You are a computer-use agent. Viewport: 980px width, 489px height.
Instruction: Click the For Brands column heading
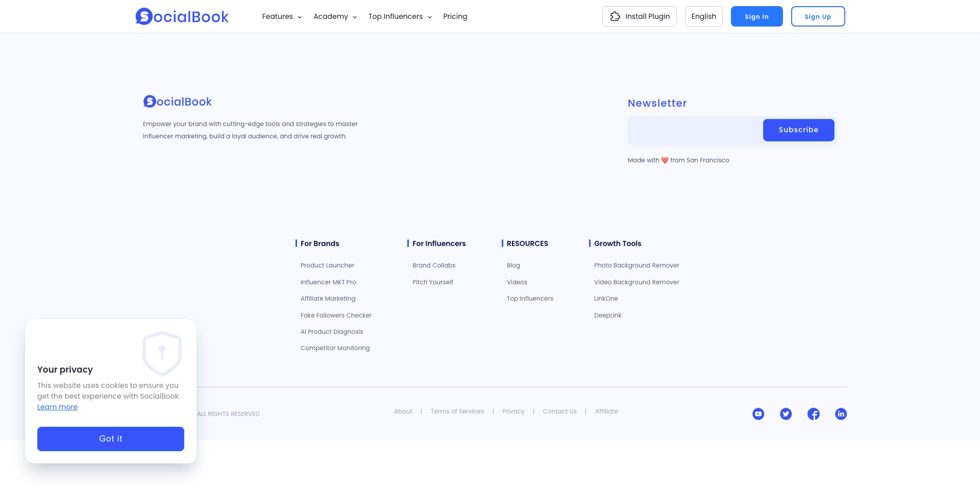click(320, 243)
